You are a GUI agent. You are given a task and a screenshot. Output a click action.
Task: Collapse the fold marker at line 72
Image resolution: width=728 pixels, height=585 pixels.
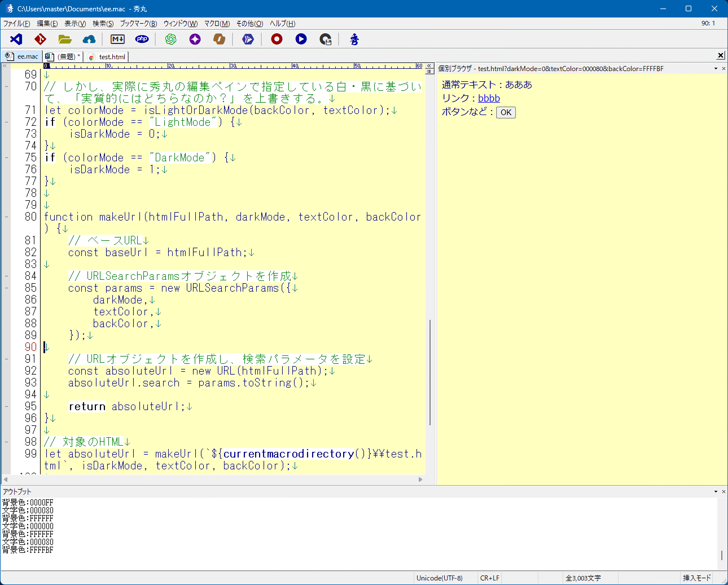click(6, 122)
